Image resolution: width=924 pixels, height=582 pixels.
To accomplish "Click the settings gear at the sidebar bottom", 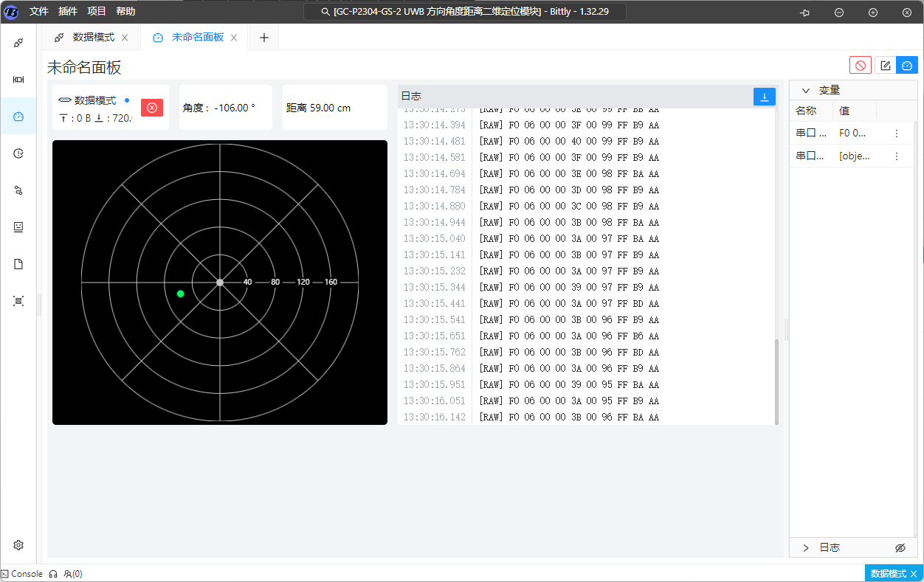I will [x=18, y=545].
